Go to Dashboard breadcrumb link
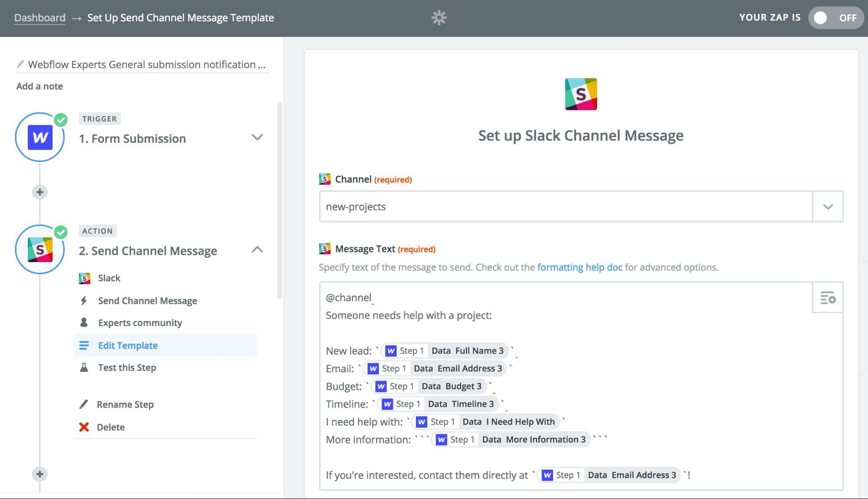 [40, 18]
